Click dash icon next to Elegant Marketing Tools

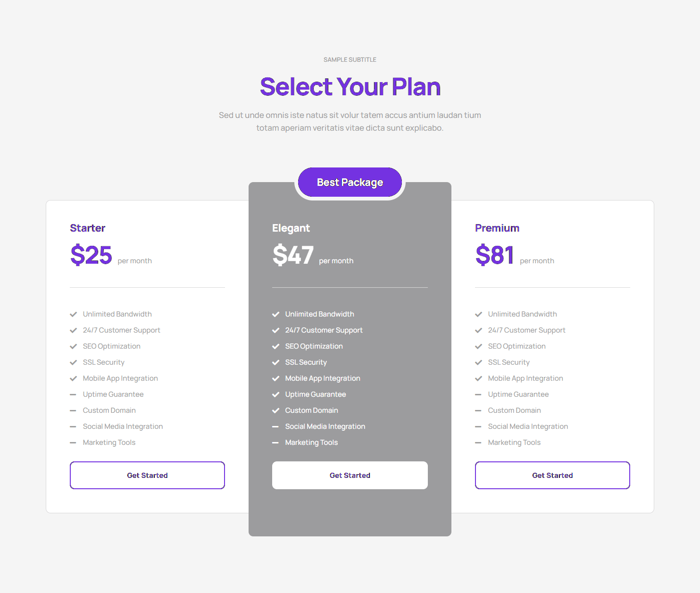click(276, 443)
